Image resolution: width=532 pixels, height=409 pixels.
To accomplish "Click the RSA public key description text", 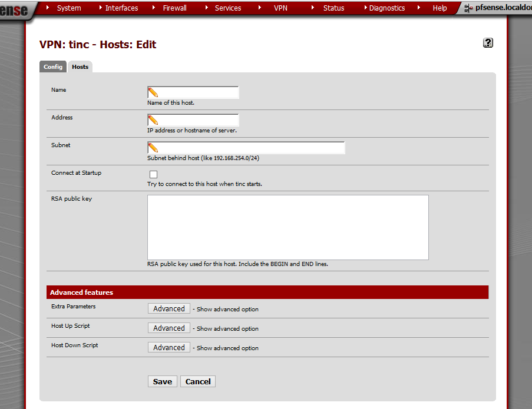I will pyautogui.click(x=237, y=264).
